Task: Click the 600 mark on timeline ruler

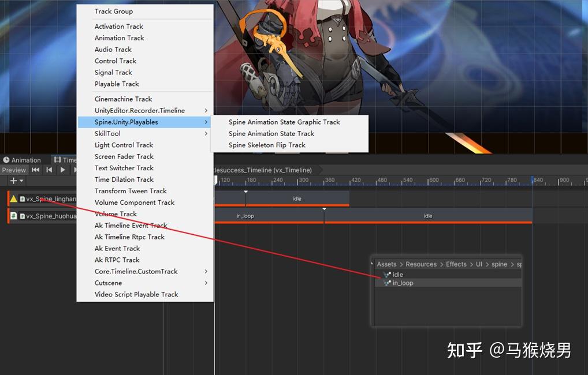Action: click(x=434, y=180)
